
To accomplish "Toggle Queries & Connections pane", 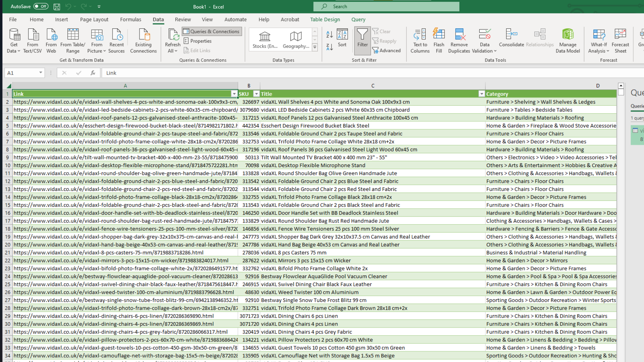I will [212, 31].
